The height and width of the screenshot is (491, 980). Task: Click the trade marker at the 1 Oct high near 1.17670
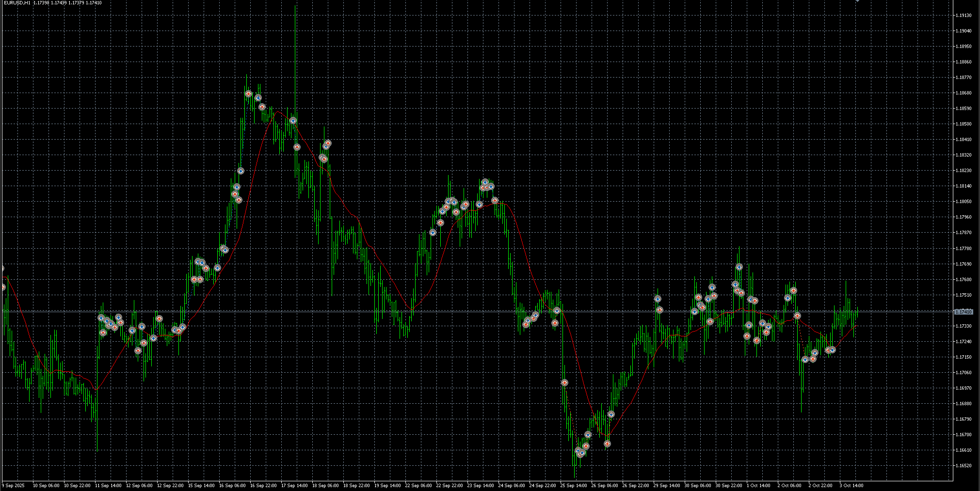[739, 267]
